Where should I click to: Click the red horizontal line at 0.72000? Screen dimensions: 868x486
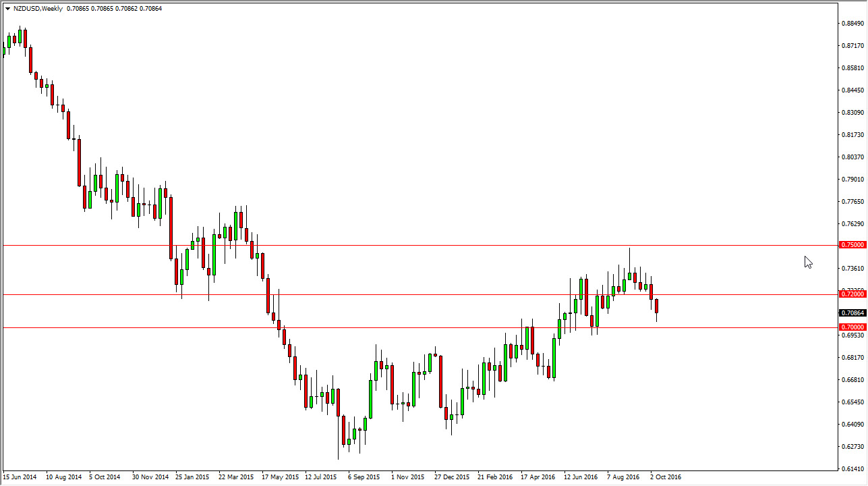point(405,294)
